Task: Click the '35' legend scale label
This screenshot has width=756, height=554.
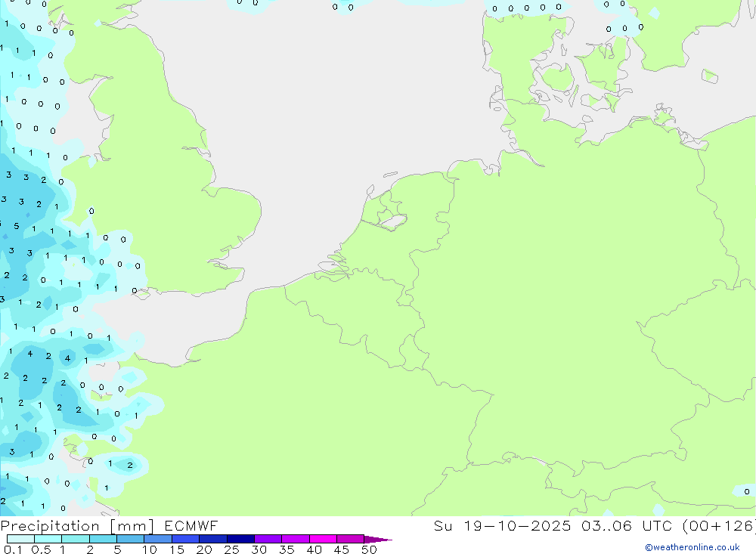Action: 287,549
